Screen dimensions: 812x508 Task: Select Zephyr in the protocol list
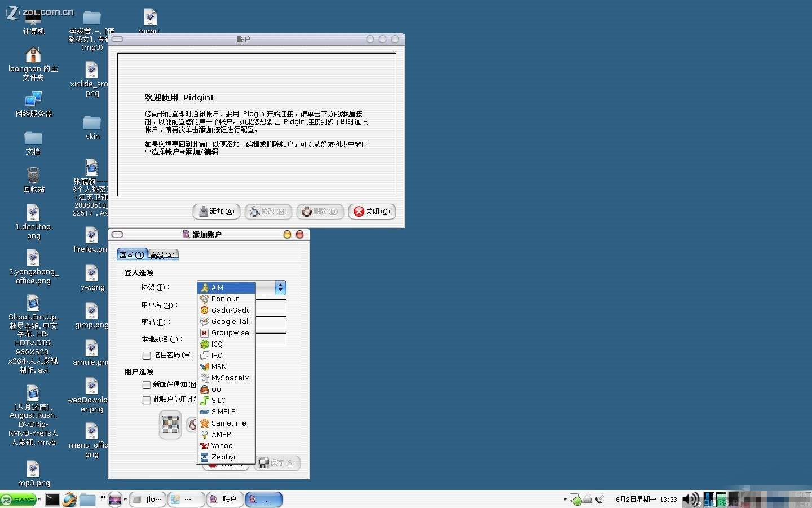[226, 457]
